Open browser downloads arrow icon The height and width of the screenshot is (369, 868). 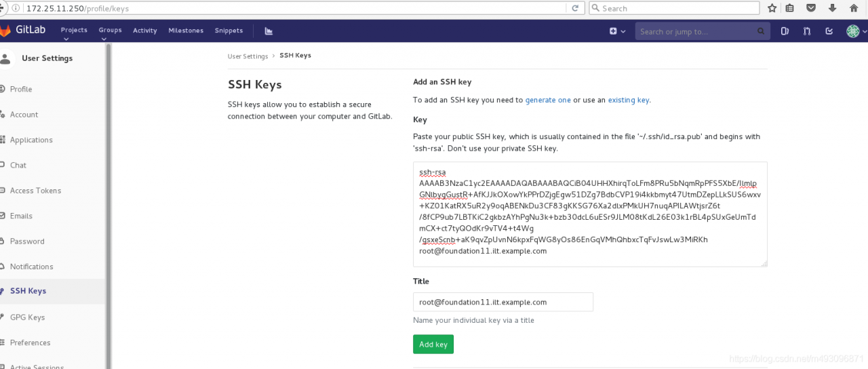coord(831,8)
